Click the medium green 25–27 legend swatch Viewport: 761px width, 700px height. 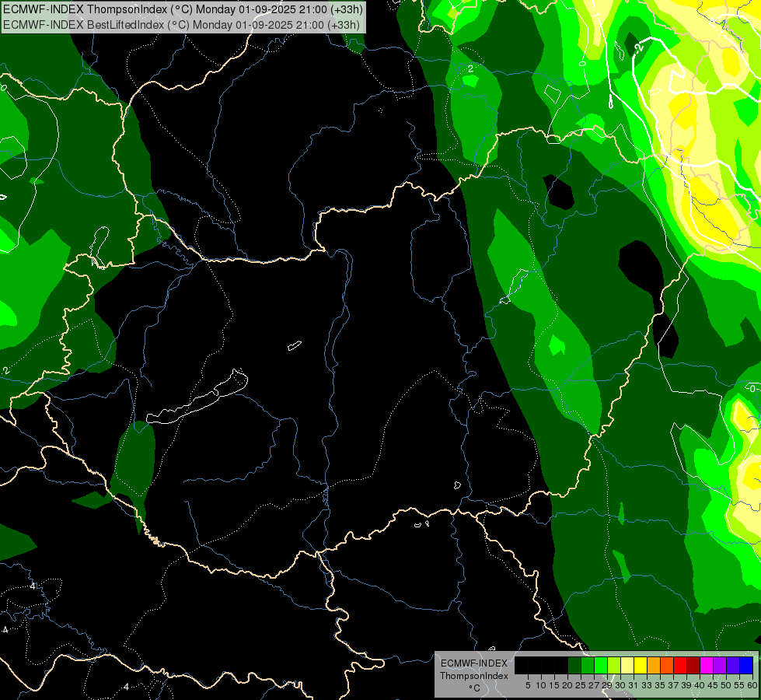[x=588, y=666]
